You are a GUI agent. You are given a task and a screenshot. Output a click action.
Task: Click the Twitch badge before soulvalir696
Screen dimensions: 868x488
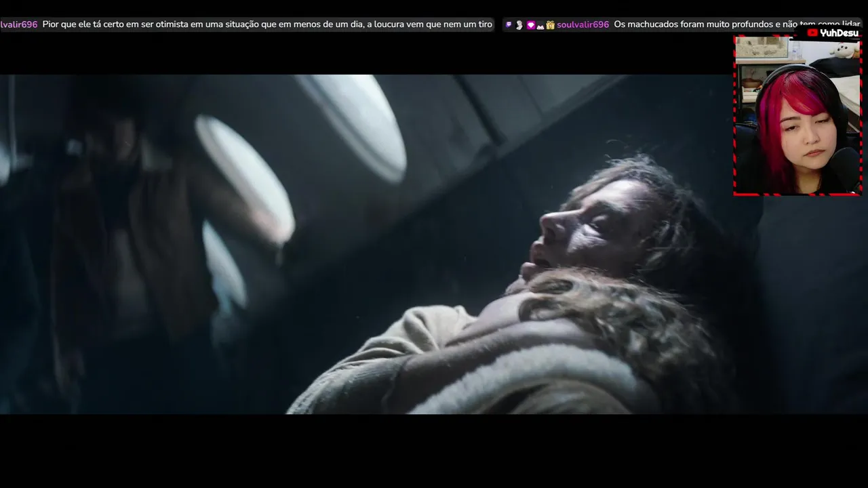(509, 24)
